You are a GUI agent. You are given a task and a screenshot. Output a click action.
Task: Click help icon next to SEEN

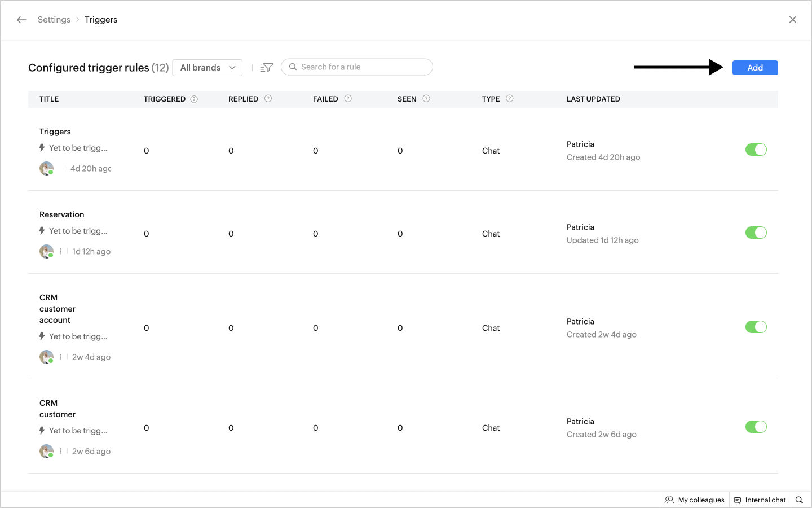[x=426, y=99]
